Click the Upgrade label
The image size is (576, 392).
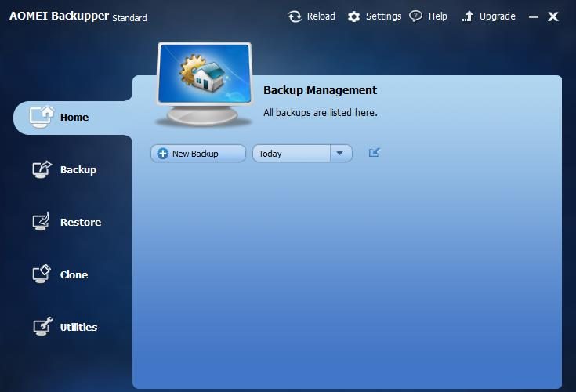(498, 16)
